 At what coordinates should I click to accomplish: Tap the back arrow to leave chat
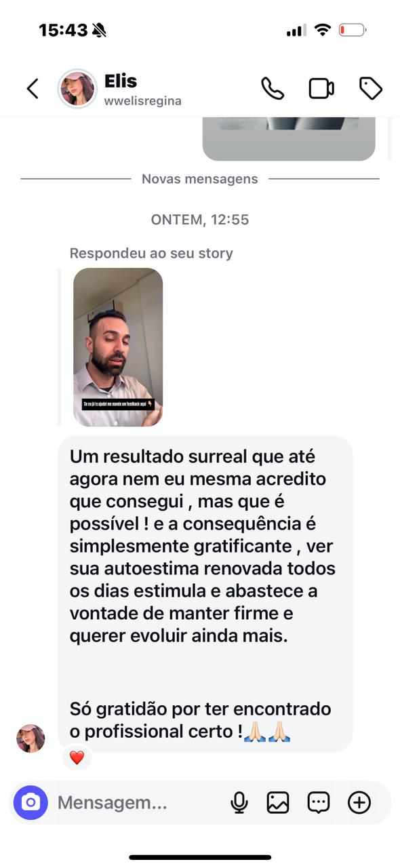pyautogui.click(x=32, y=89)
